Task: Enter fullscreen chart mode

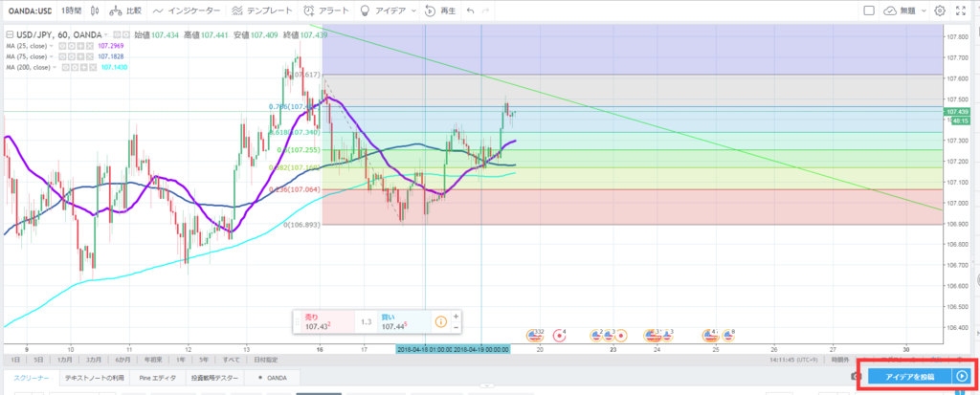Action: (x=961, y=11)
